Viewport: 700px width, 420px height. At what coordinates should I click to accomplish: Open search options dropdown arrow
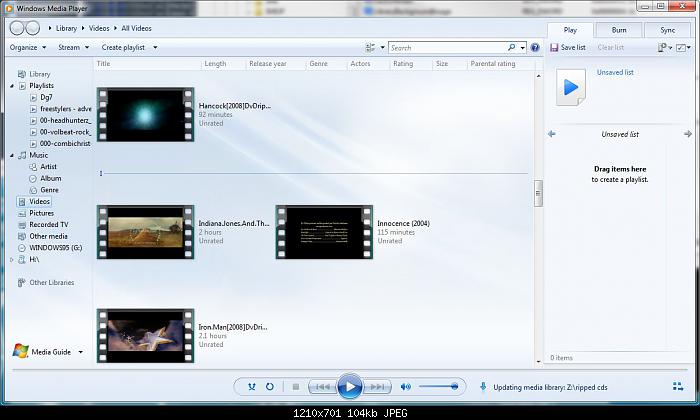(522, 47)
